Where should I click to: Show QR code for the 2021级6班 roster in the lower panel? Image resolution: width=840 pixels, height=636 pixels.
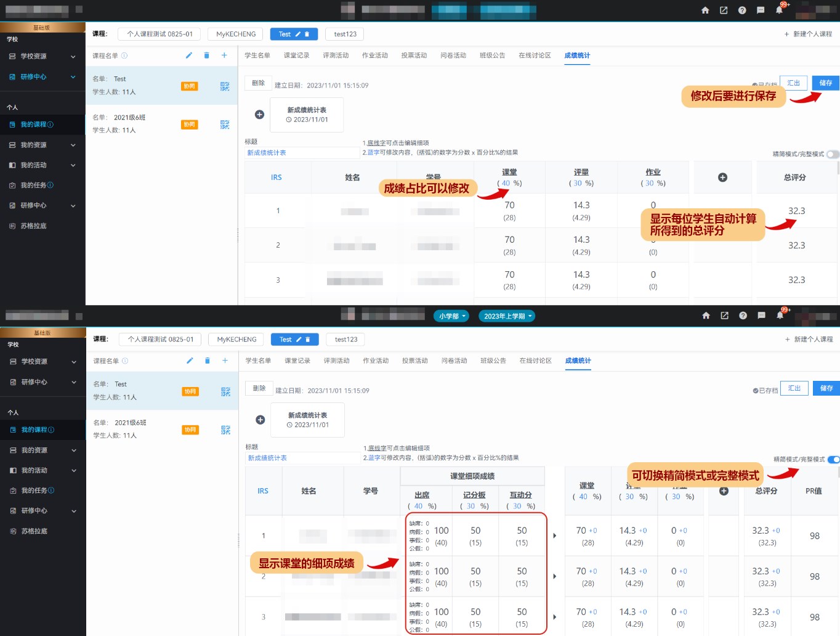coord(225,430)
